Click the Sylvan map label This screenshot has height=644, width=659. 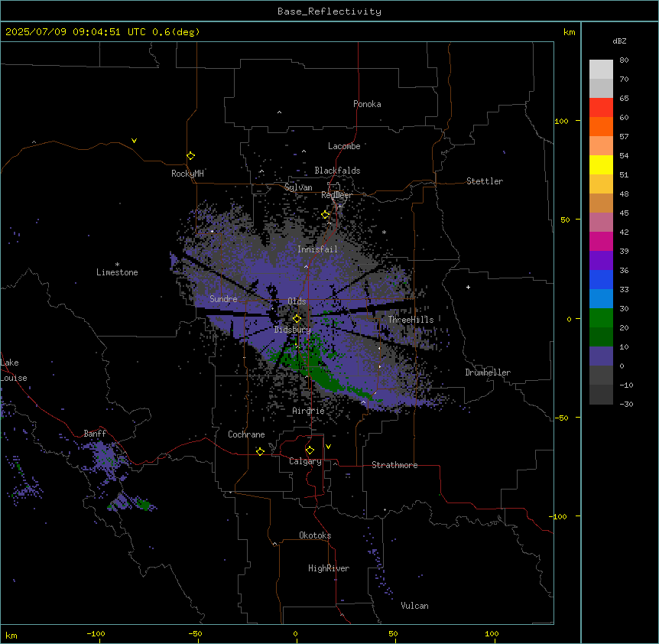tap(298, 187)
